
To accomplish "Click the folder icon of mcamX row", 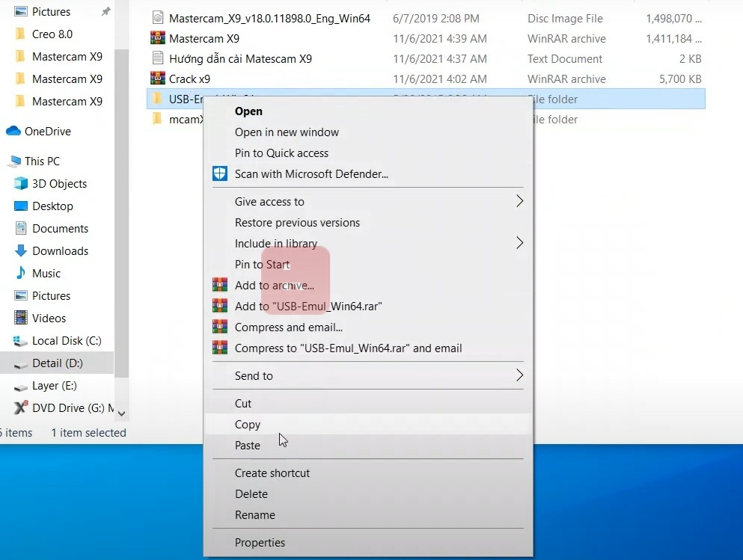I will pyautogui.click(x=157, y=119).
